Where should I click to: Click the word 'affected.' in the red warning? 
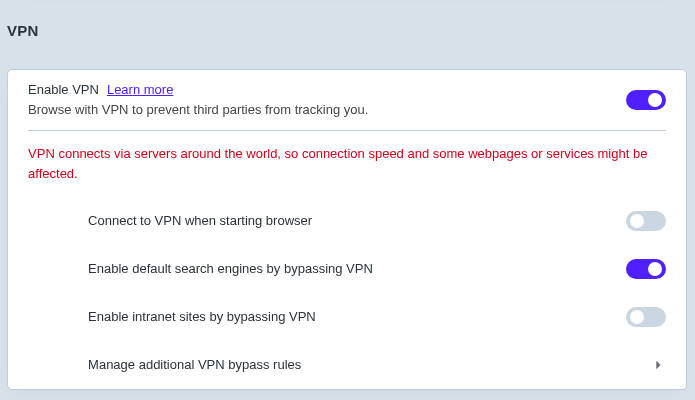[x=53, y=174]
